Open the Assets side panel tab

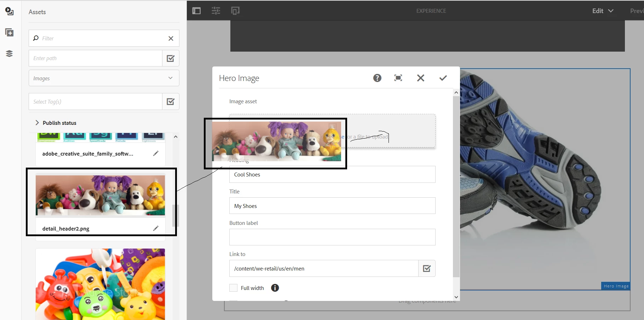pyautogui.click(x=9, y=11)
